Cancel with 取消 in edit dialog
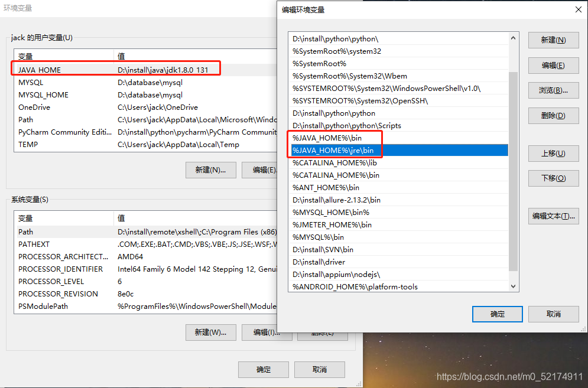The image size is (588, 388). tap(554, 314)
